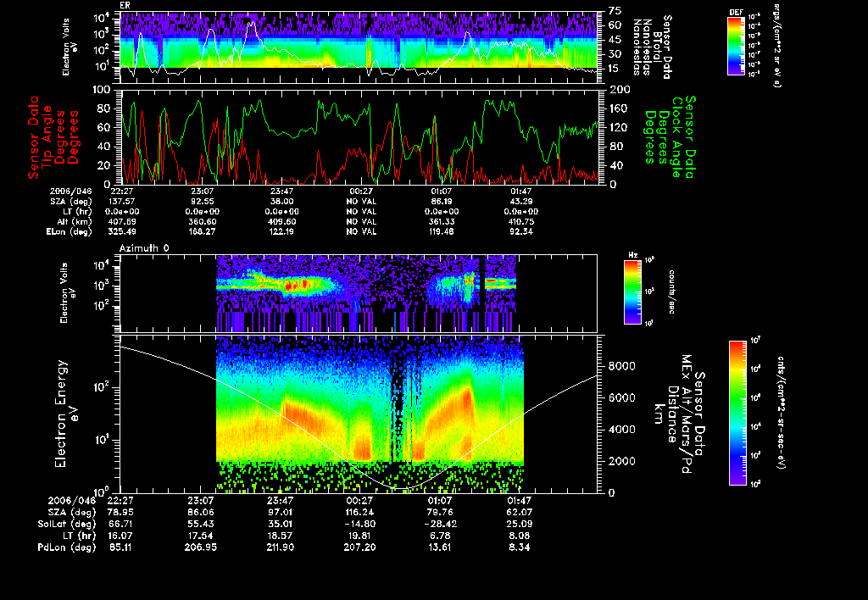Viewport: 868px width, 600px height.
Task: Click ELon value 168.27
Action: click(x=202, y=231)
